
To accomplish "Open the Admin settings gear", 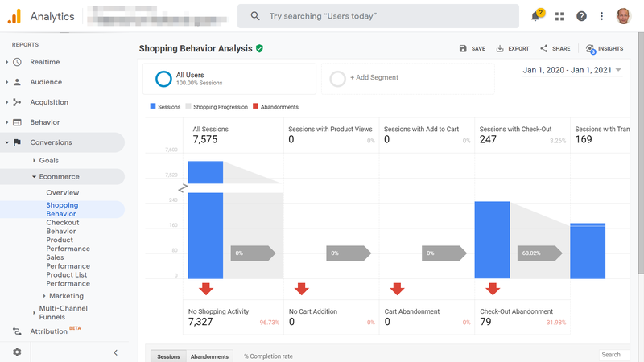I will 17,352.
